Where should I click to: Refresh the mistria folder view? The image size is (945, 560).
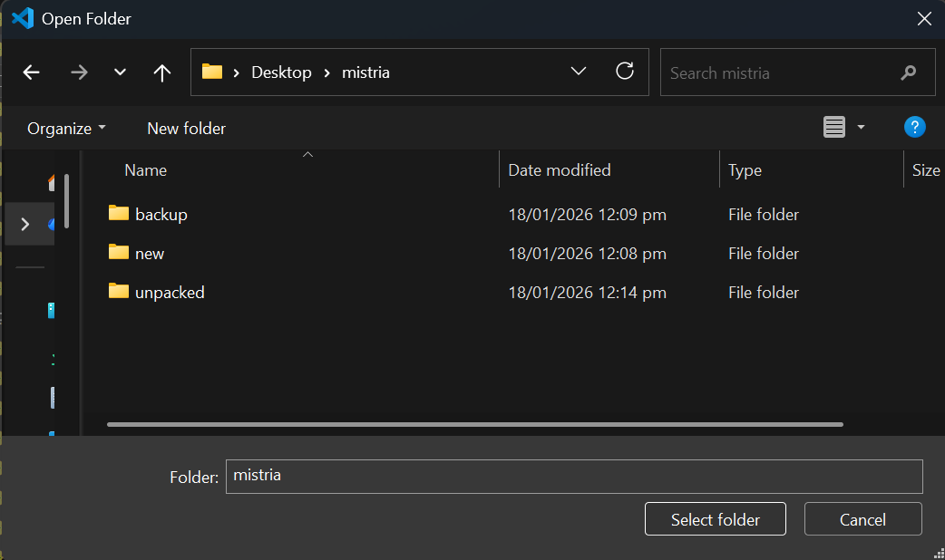pos(625,72)
